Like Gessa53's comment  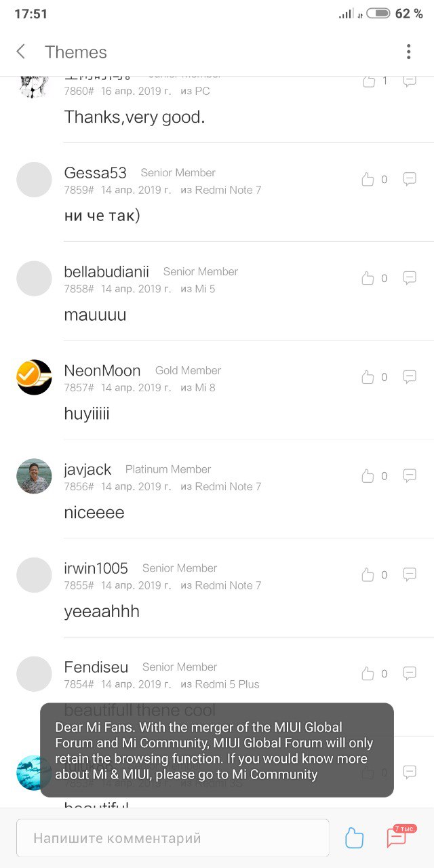(368, 180)
